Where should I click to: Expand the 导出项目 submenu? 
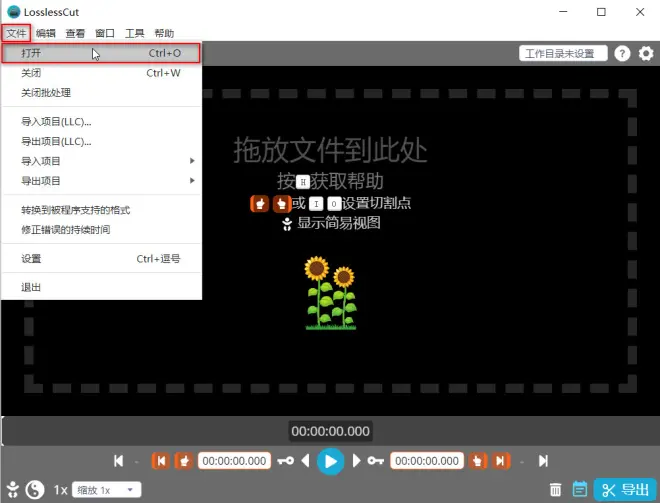tap(101, 181)
